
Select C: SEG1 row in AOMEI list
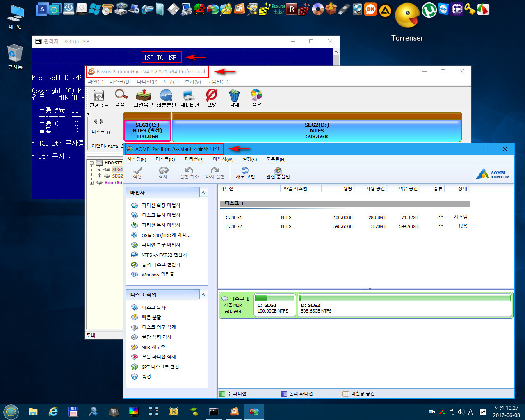click(x=345, y=217)
